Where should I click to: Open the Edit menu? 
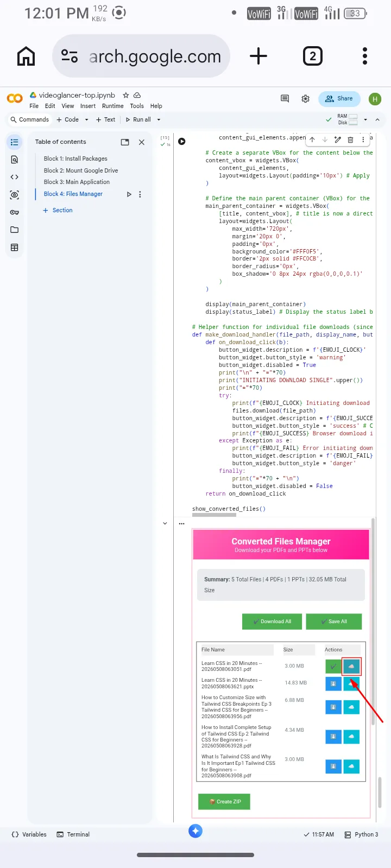click(x=50, y=106)
